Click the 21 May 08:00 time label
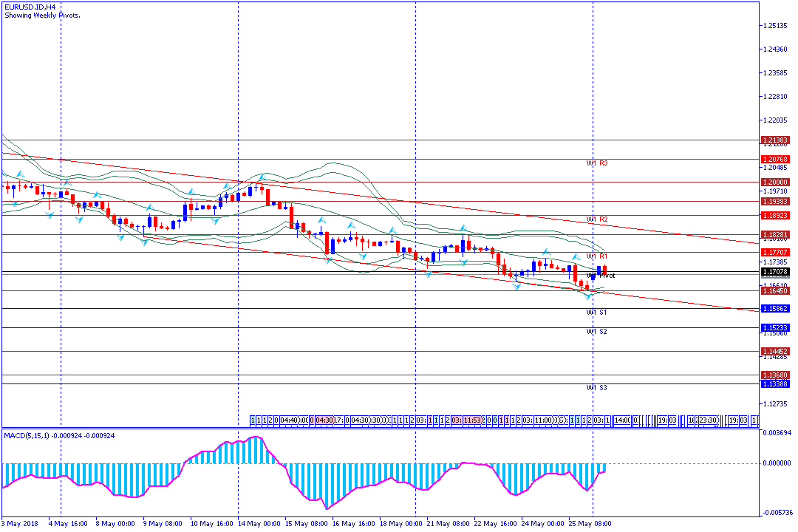Image resolution: width=798 pixels, height=532 pixels. [448, 524]
